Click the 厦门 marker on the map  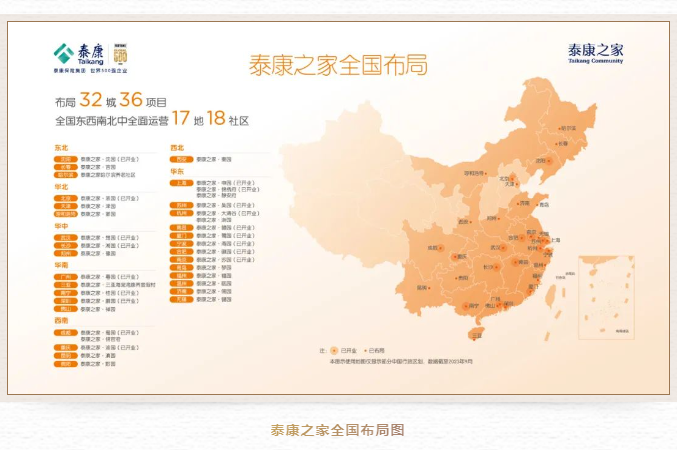pos(531,291)
